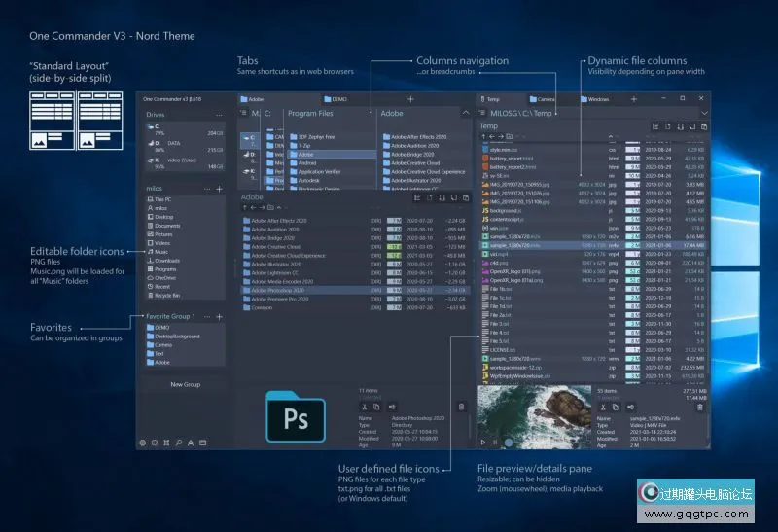Click the New Group button
Screen dimensions: 778x532
click(185, 384)
